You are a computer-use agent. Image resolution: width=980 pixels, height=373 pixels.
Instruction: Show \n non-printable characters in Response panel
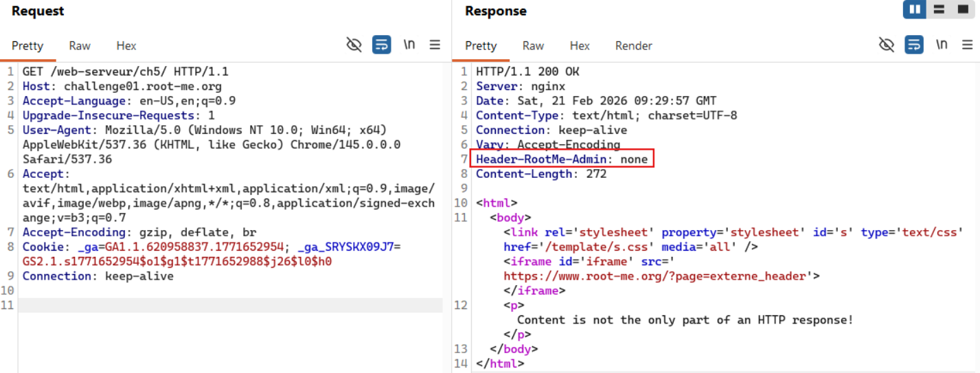coord(942,45)
